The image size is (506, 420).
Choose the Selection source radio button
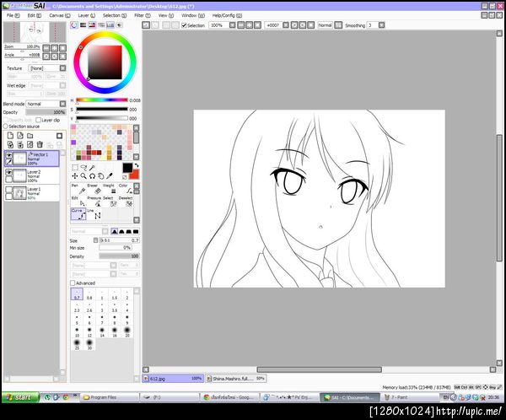[x=6, y=127]
